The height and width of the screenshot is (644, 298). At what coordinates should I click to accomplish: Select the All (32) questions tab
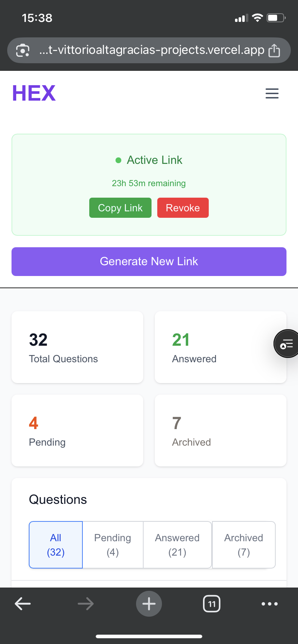click(55, 545)
